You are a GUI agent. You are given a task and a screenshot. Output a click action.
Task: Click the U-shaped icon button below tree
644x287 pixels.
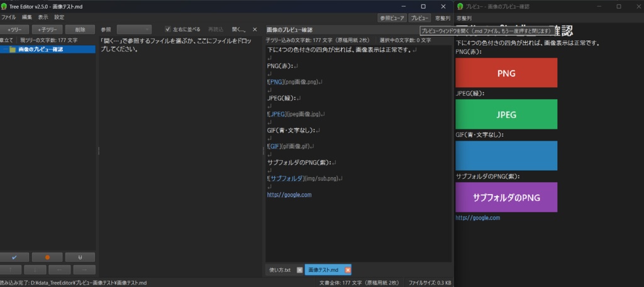80,257
